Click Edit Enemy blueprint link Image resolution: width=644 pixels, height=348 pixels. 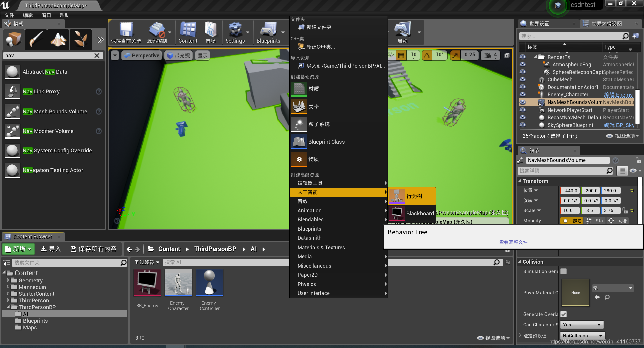click(619, 95)
